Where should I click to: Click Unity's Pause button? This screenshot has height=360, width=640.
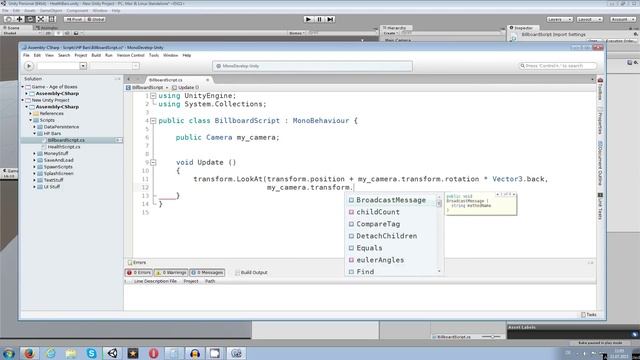click(x=319, y=19)
